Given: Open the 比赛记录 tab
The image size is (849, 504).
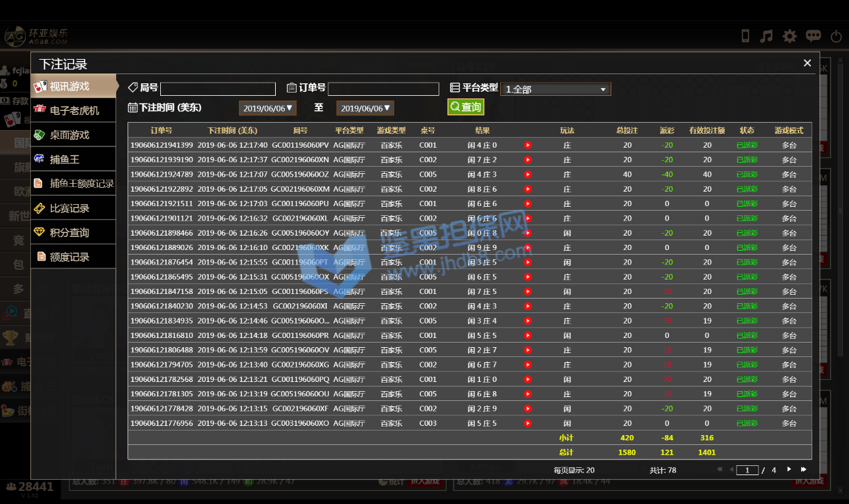Looking at the screenshot, I should pos(74,208).
